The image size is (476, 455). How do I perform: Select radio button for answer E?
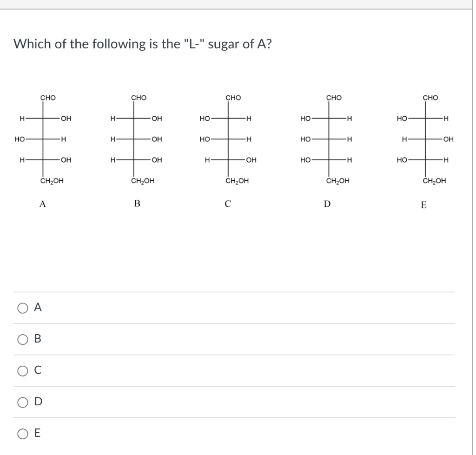pos(22,433)
